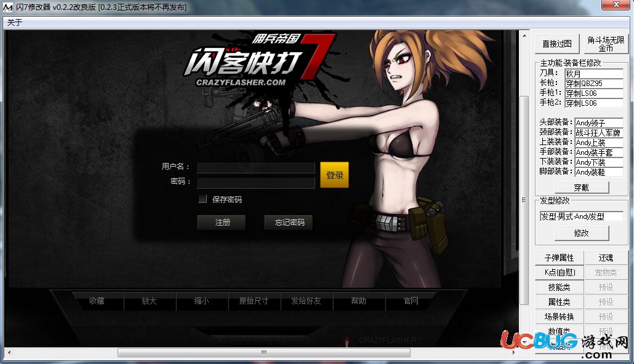Click the horizontal scrollbar left arrow
634x364 pixels.
9,352
